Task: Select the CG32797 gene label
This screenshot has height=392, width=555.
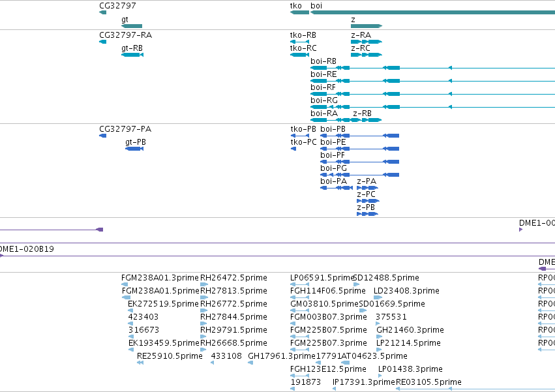Action: point(117,6)
